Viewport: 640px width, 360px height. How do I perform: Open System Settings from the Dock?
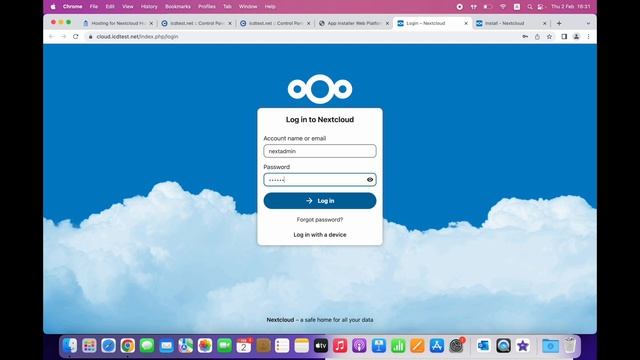pyautogui.click(x=456, y=346)
